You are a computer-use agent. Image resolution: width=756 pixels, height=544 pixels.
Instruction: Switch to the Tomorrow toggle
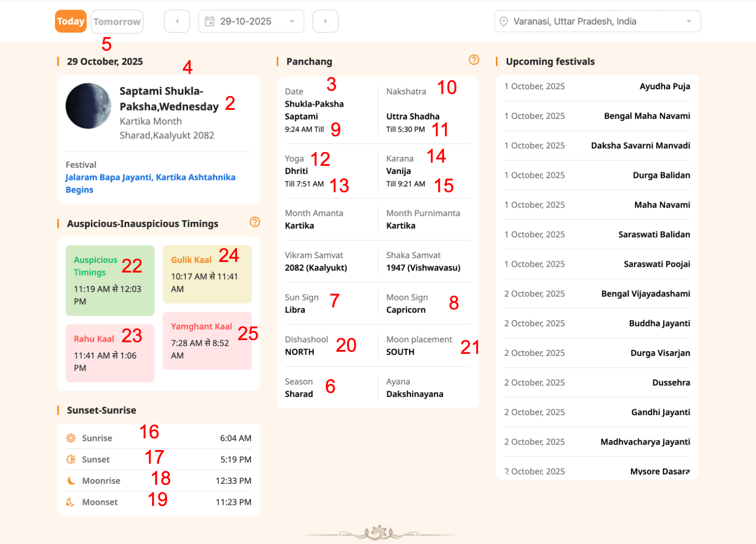click(117, 22)
